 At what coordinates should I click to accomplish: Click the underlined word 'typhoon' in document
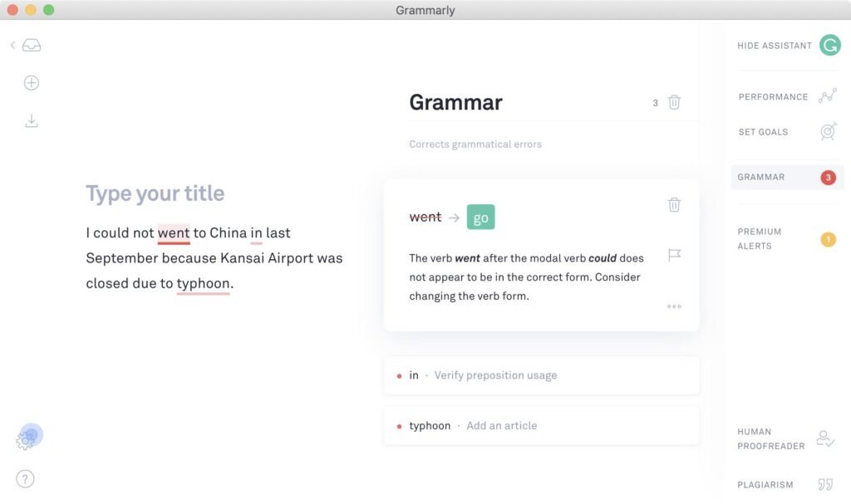(x=203, y=284)
